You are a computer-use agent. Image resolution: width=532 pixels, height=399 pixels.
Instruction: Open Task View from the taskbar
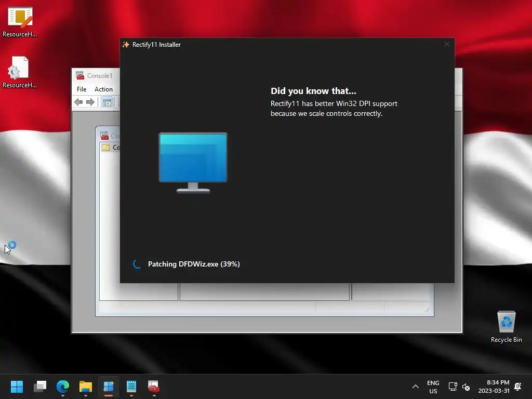[x=40, y=387]
